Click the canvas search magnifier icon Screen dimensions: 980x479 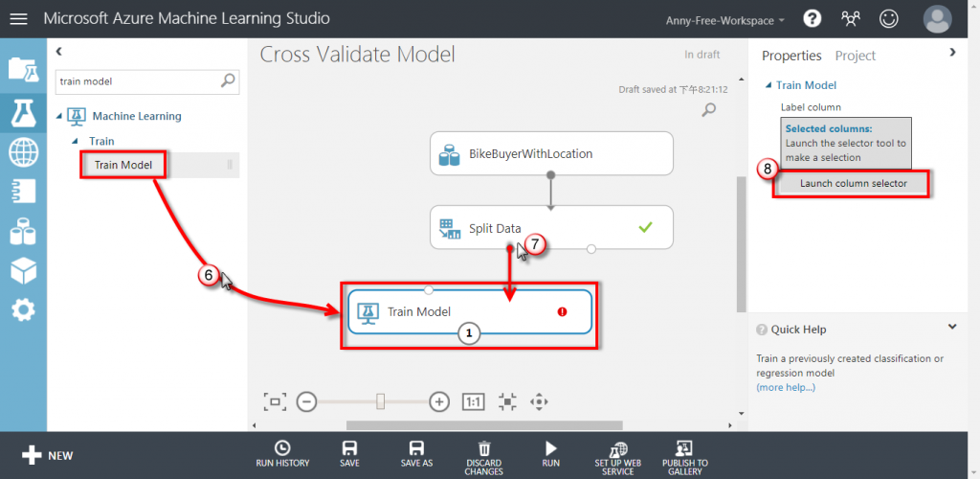[x=709, y=110]
